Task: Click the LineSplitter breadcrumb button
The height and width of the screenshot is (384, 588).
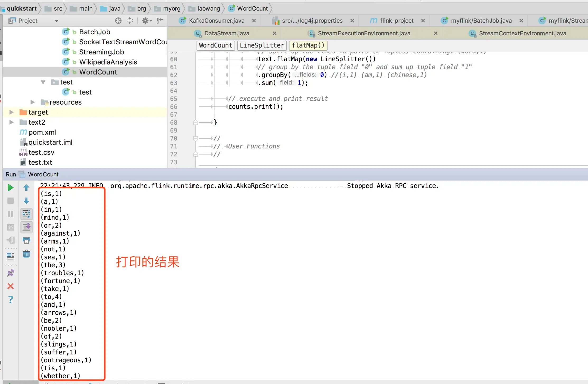Action: pyautogui.click(x=262, y=45)
